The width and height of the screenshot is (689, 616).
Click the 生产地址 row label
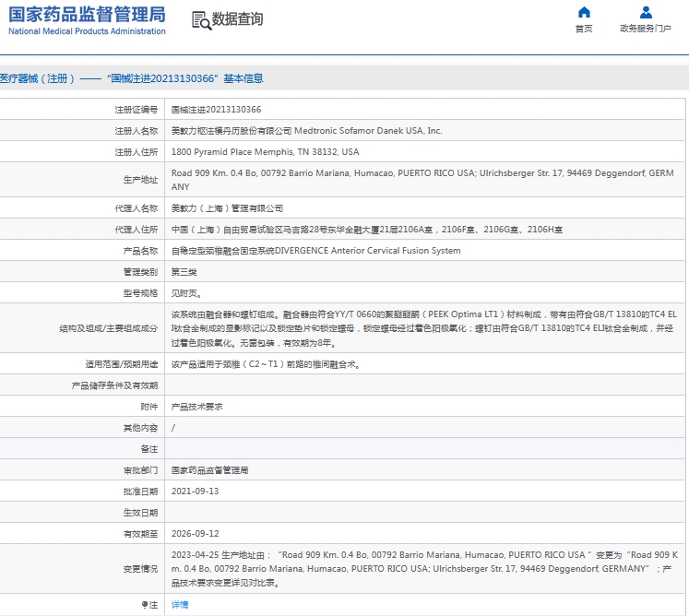tap(140, 180)
